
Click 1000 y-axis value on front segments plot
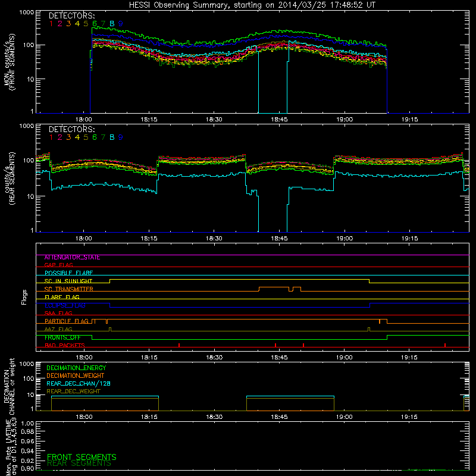(26, 12)
